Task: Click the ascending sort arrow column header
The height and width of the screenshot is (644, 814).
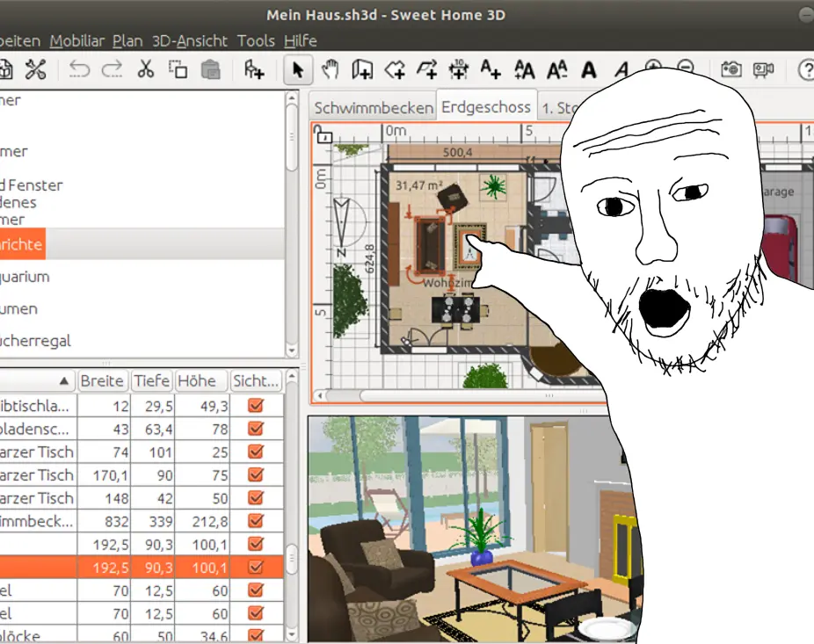Action: (38, 381)
